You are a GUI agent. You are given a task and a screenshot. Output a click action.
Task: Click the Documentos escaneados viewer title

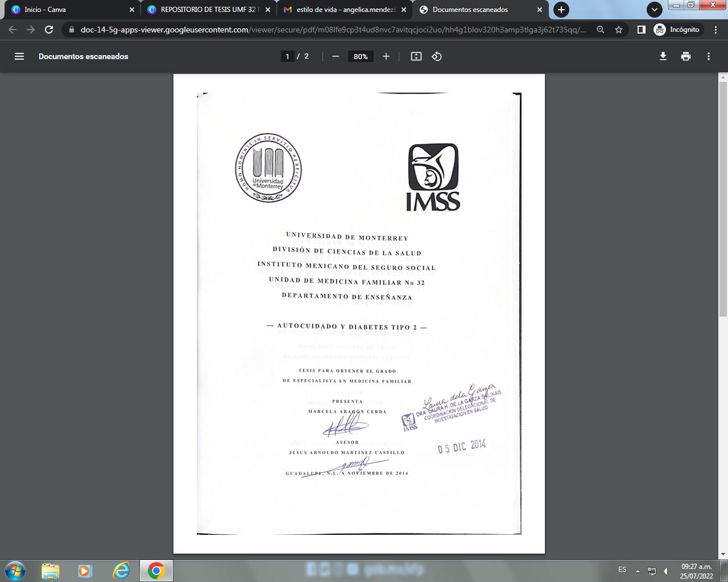click(x=84, y=56)
